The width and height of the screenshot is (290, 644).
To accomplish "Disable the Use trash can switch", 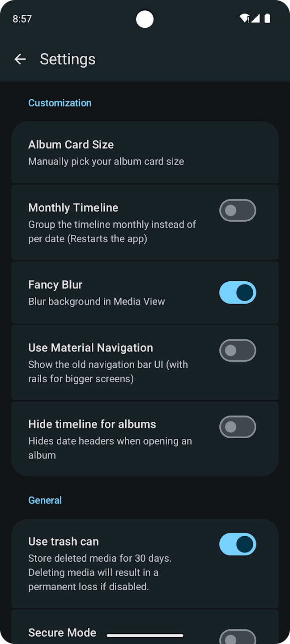I will pos(238,544).
